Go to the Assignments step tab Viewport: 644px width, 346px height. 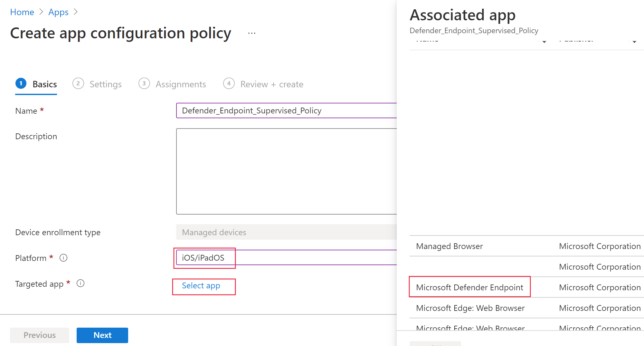coord(172,84)
